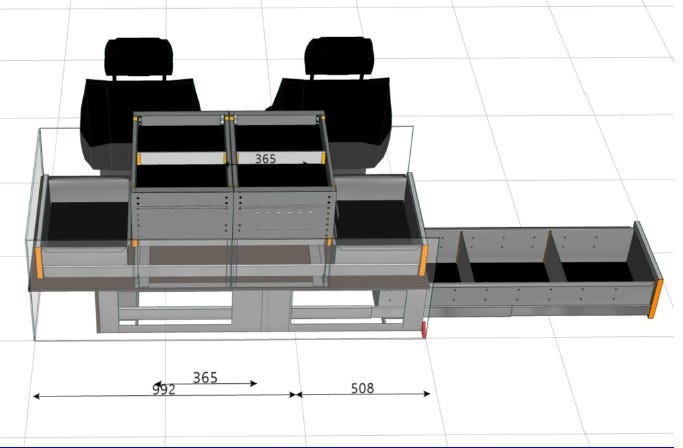Select the 365 dimension inside the raised drawer

265,159
